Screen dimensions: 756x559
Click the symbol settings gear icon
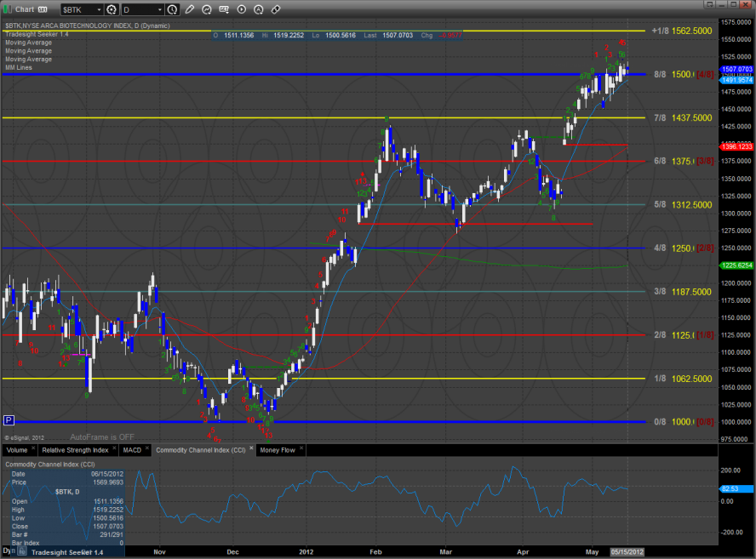point(112,9)
